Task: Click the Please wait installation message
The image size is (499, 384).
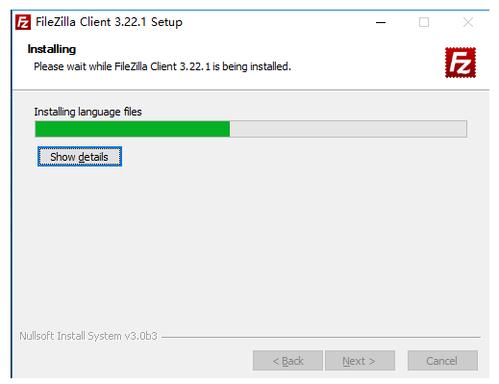Action: (162, 66)
